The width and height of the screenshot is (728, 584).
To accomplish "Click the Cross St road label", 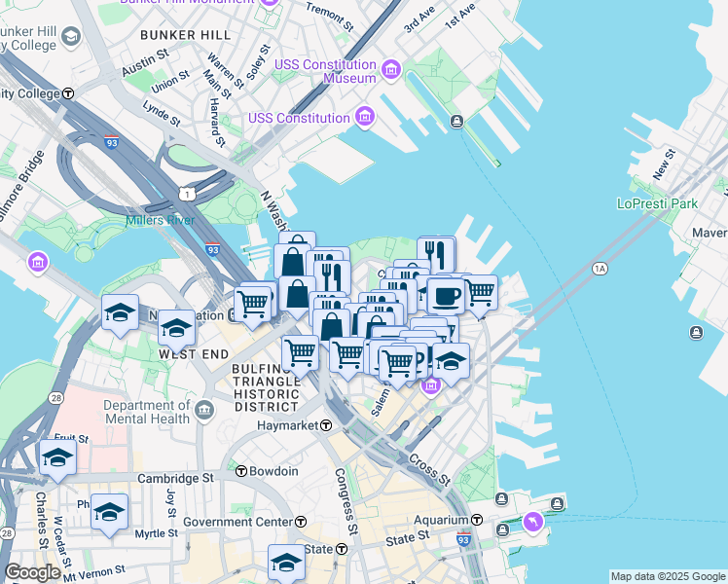I will [429, 470].
